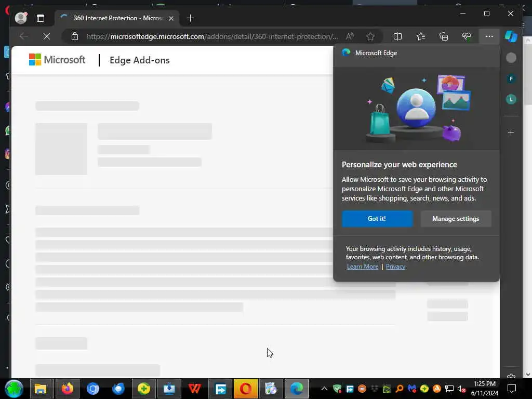Open the F sidebar app

511,79
